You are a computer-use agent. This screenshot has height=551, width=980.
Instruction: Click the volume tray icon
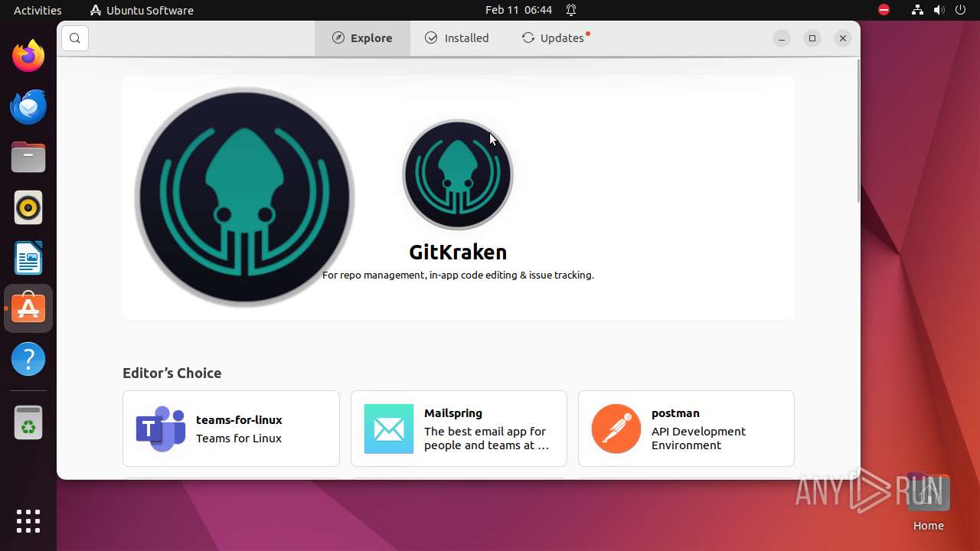(939, 10)
